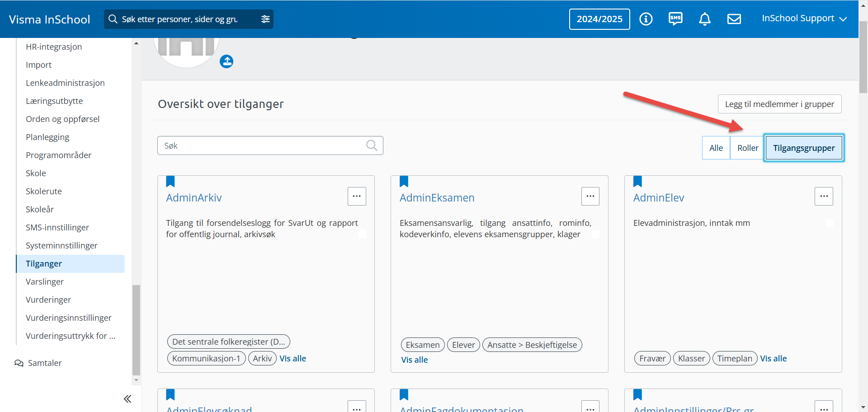The height and width of the screenshot is (412, 868).
Task: Select the Alle filter tab
Action: (x=716, y=148)
